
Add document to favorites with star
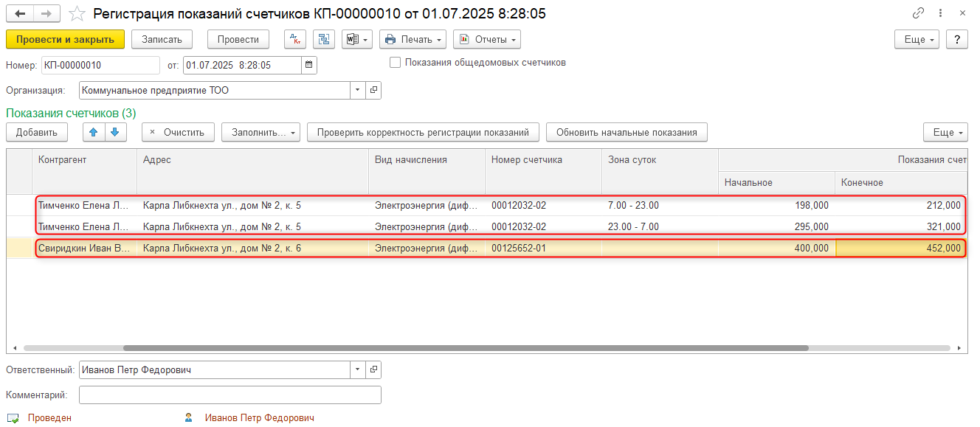coord(76,13)
